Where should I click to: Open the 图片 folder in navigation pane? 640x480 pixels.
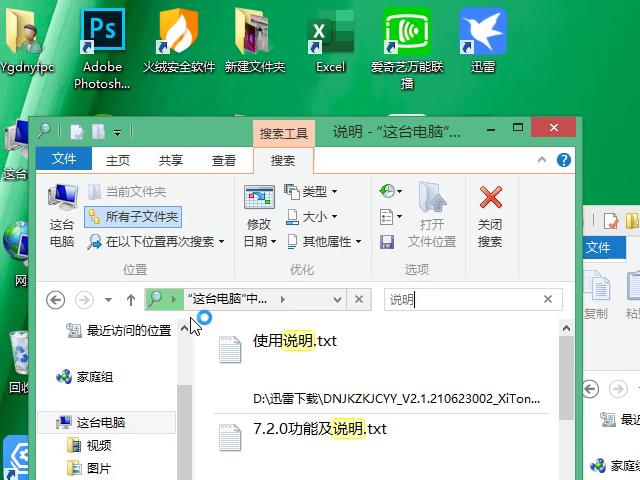click(x=89, y=468)
